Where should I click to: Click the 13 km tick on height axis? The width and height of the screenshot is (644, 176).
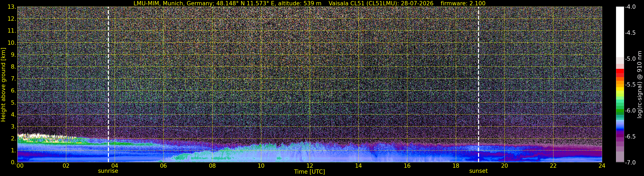pyautogui.click(x=12, y=7)
